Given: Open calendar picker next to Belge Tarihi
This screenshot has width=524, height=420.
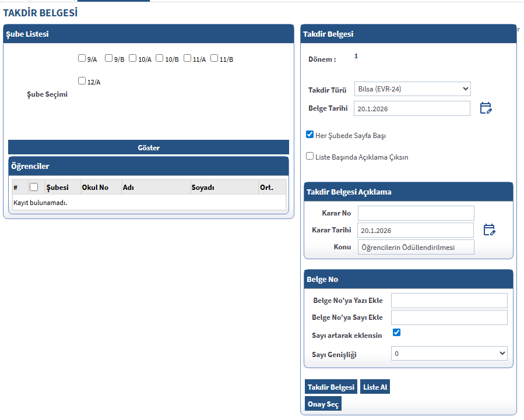Looking at the screenshot, I should coord(486,108).
